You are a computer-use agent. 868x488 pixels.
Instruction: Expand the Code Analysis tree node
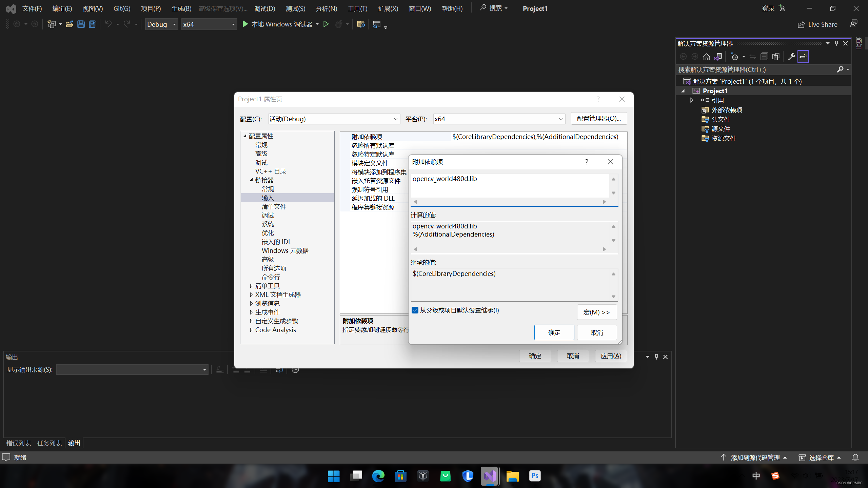coord(251,330)
